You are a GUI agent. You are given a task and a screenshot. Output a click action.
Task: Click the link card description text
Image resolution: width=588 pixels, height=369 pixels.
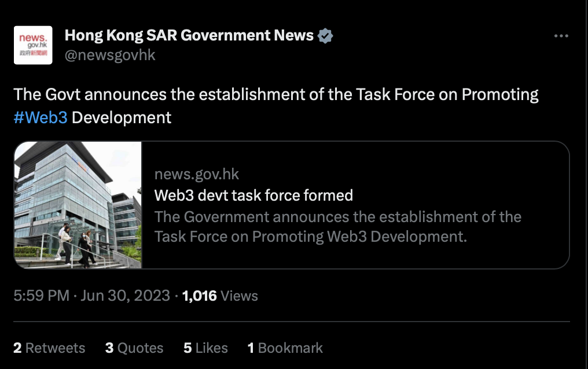point(337,227)
